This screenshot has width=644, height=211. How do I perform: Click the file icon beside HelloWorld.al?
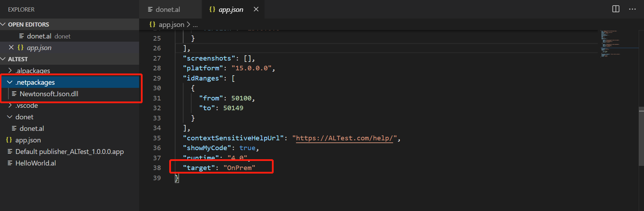pyautogui.click(x=10, y=163)
